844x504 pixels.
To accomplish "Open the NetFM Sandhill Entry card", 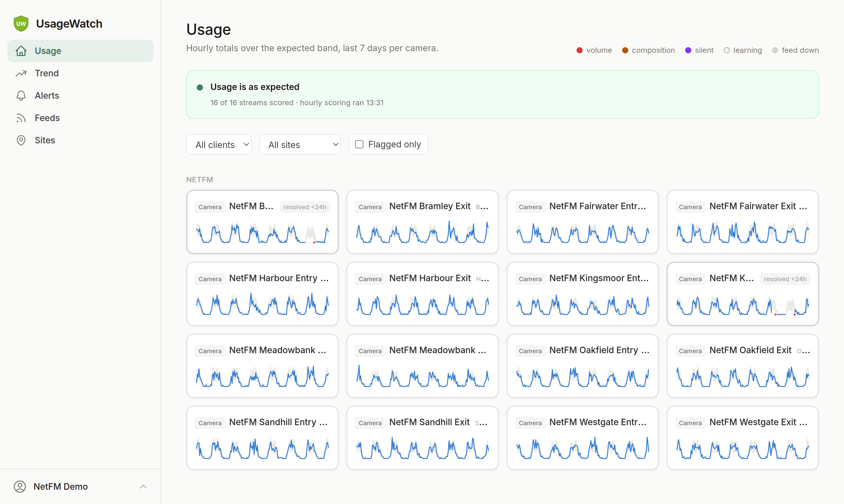I will [263, 438].
